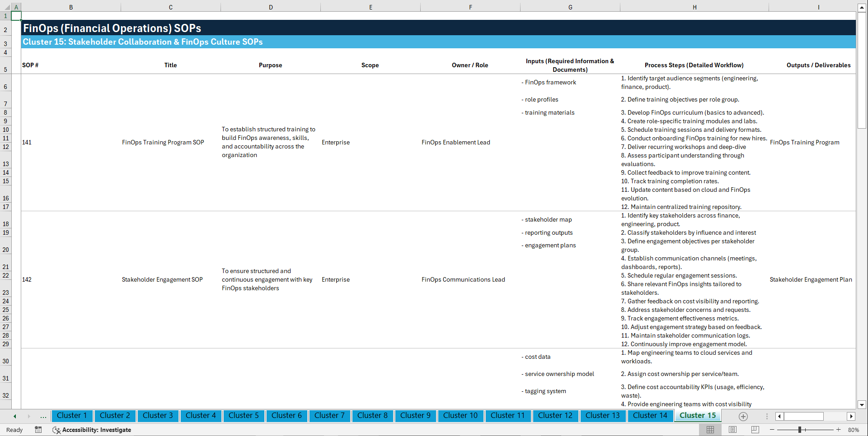Select column C header
This screenshot has width=868, height=436.
pyautogui.click(x=171, y=7)
